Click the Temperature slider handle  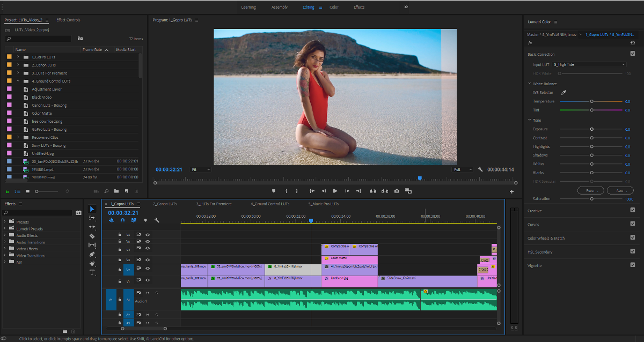(592, 101)
